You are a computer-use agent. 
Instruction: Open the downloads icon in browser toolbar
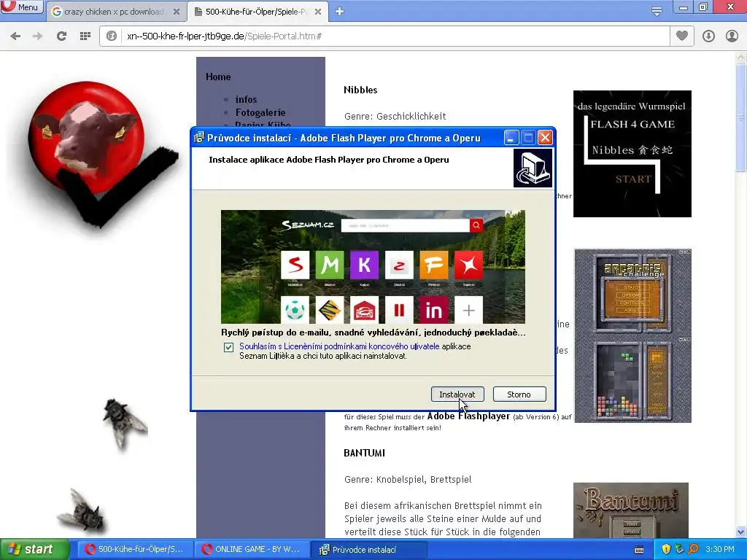(x=708, y=36)
